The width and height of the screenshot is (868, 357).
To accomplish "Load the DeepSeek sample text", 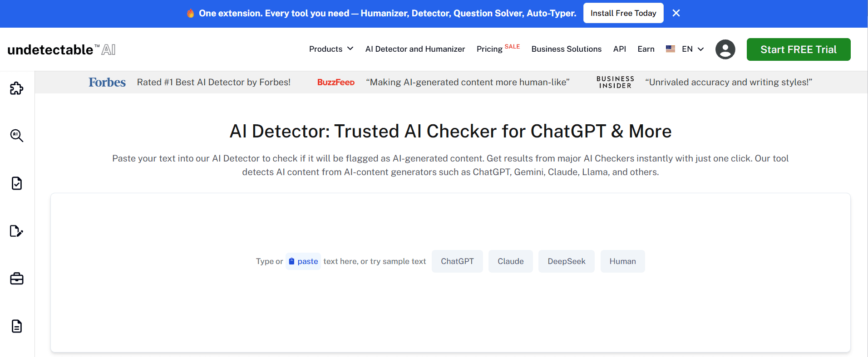I will coord(566,261).
